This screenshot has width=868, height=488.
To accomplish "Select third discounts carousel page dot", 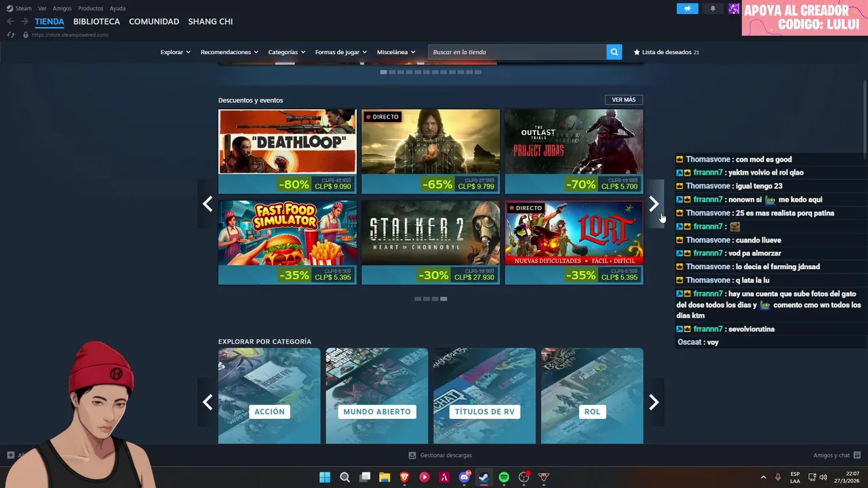I will point(435,299).
